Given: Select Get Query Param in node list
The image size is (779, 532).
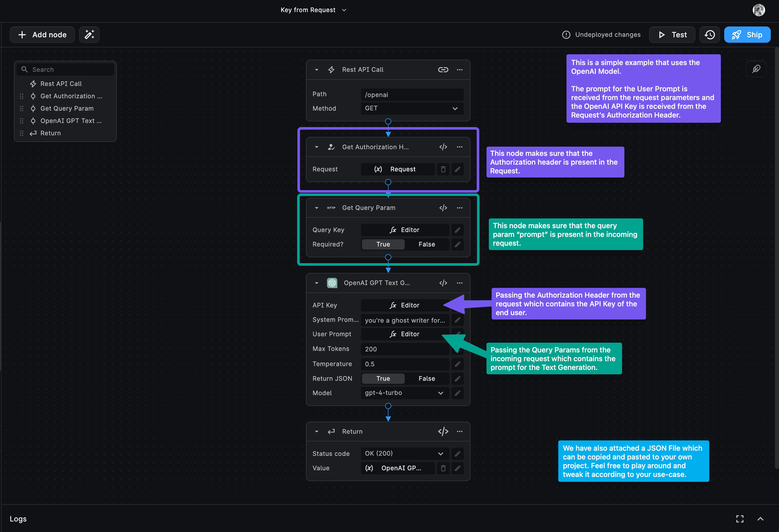Looking at the screenshot, I should tap(67, 108).
